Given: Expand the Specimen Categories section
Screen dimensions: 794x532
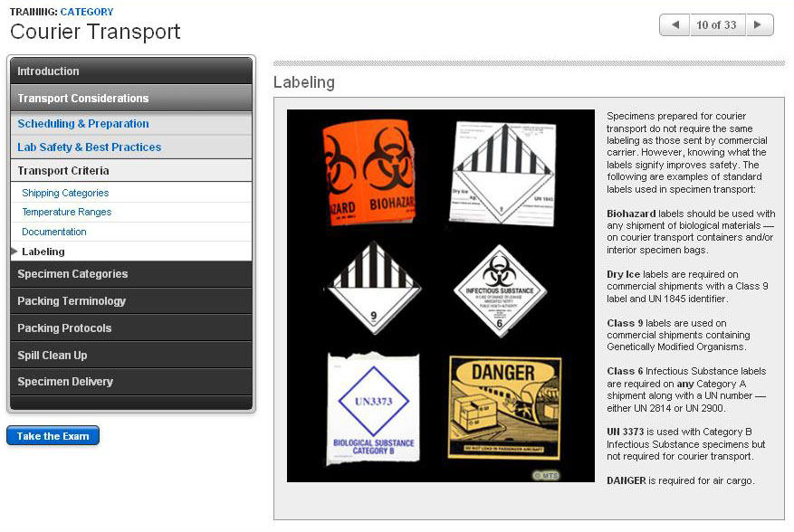Looking at the screenshot, I should tap(130, 274).
